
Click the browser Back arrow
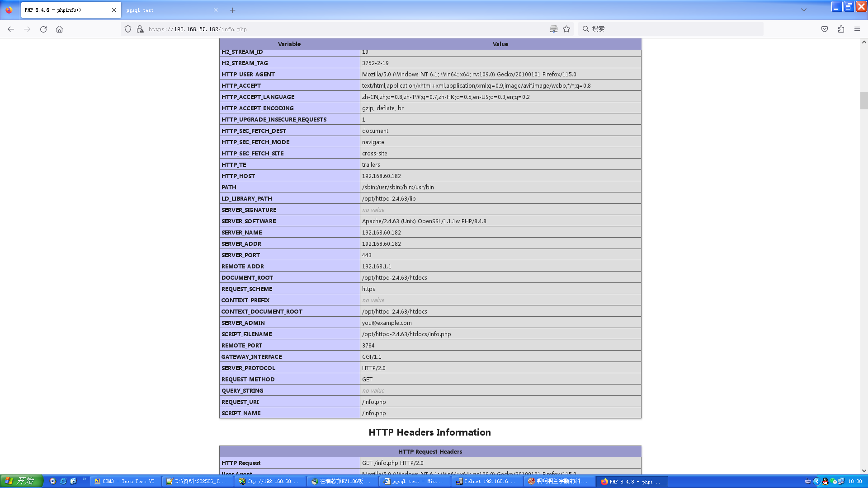tap(11, 29)
